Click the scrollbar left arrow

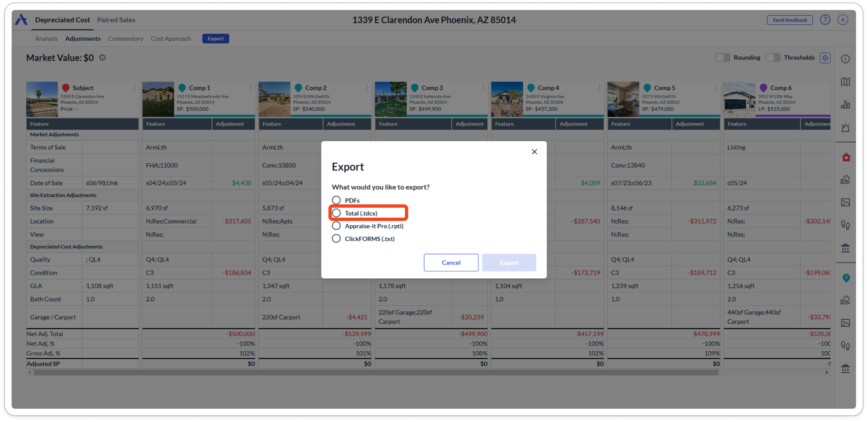[30, 373]
